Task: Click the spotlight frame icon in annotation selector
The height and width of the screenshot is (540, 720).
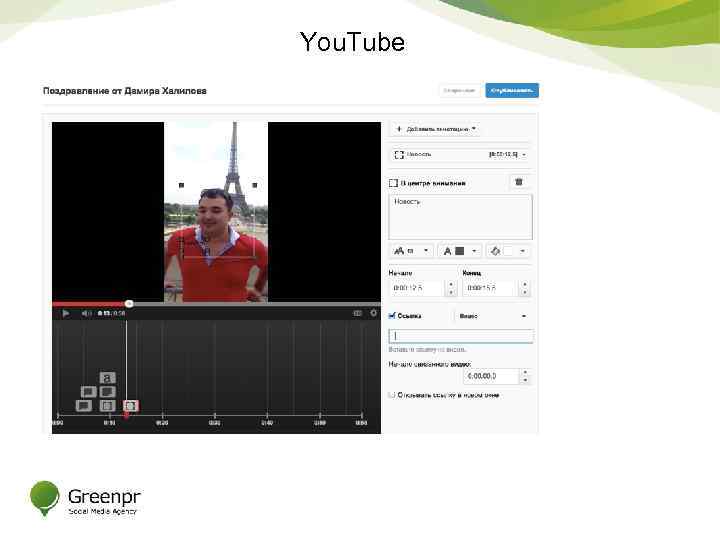Action: 399,155
